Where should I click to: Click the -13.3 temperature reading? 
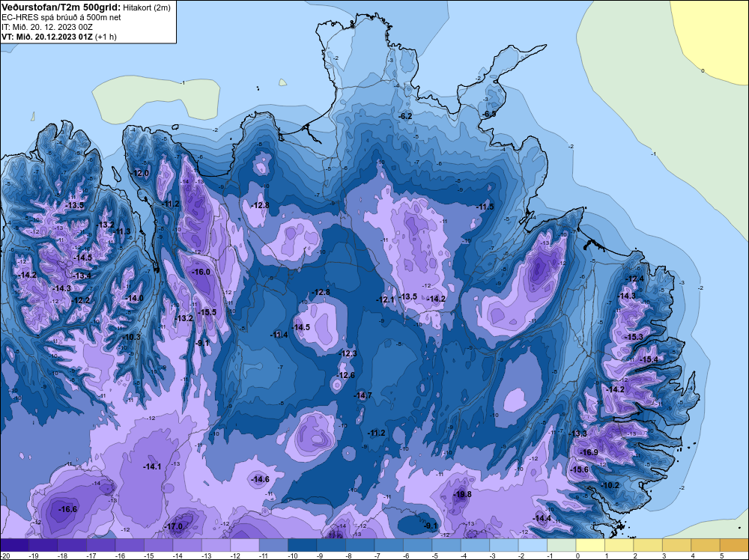click(578, 433)
